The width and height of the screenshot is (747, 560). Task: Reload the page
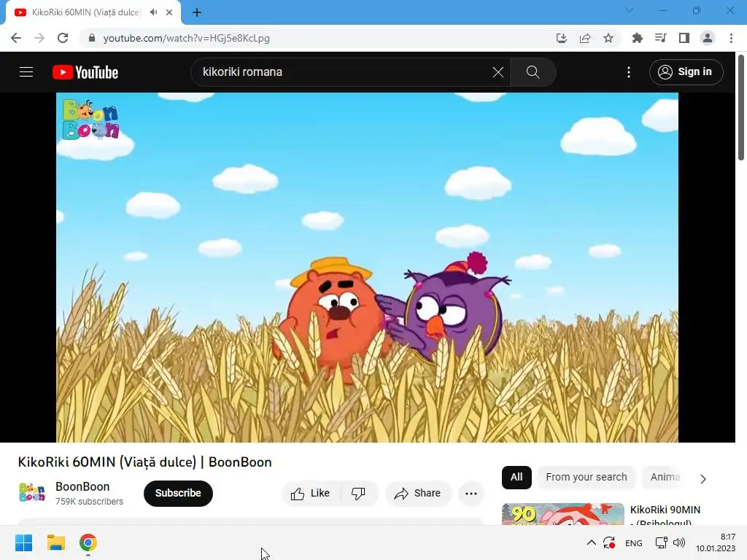coord(63,38)
